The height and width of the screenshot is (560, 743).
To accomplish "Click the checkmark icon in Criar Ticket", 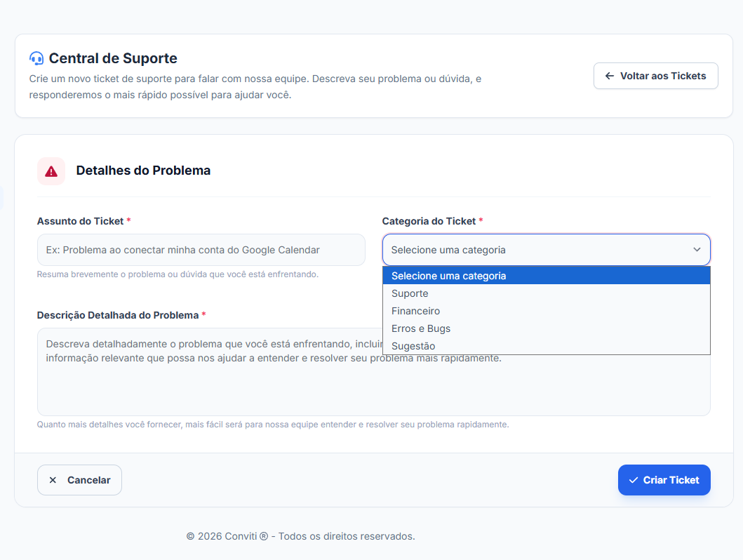I will 634,480.
